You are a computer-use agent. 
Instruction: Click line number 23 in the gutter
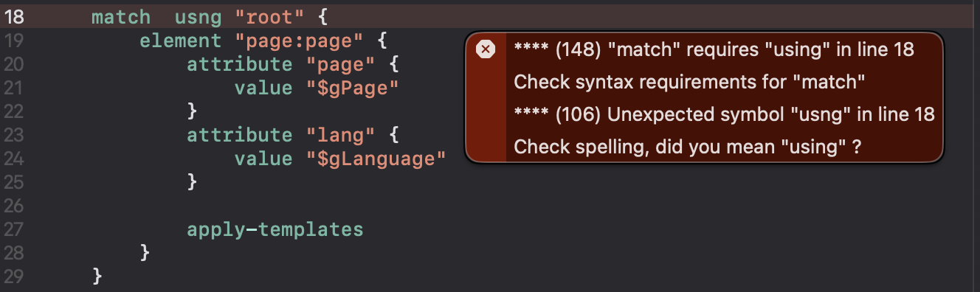[15, 135]
